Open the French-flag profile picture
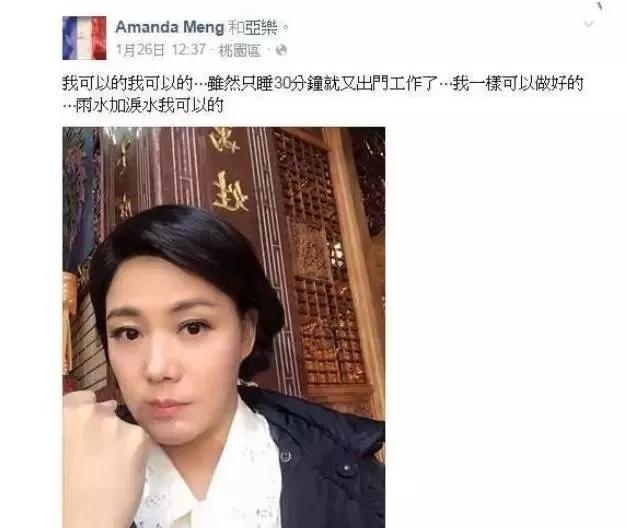 84,38
